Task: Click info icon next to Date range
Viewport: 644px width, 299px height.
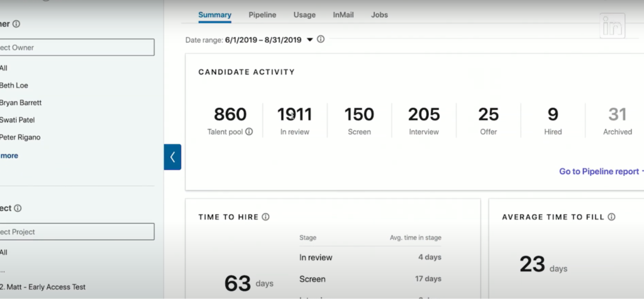Action: point(321,40)
